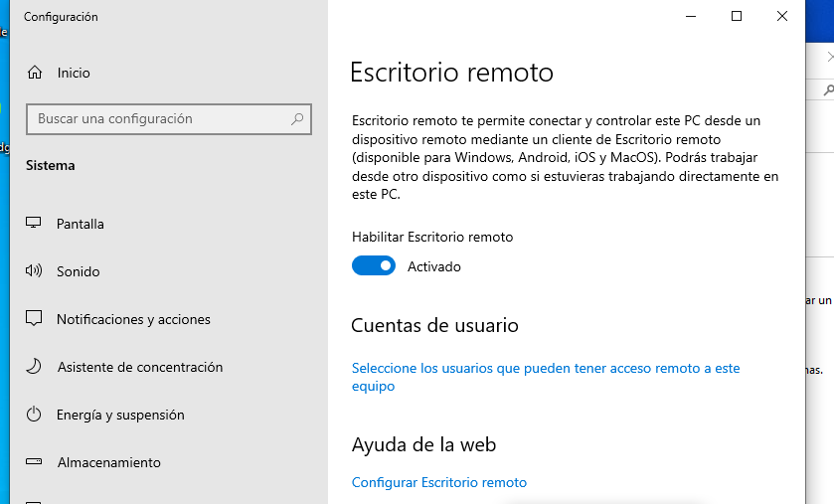Click the Almacenamiento drive icon
834x504 pixels.
[x=34, y=461]
